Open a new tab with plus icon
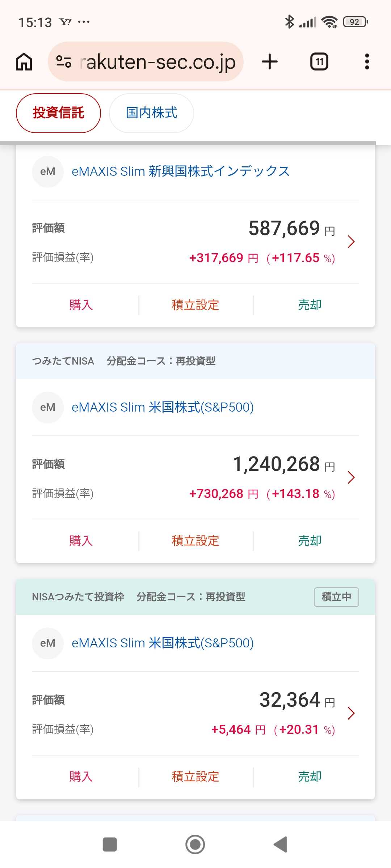The width and height of the screenshot is (391, 868). click(270, 61)
